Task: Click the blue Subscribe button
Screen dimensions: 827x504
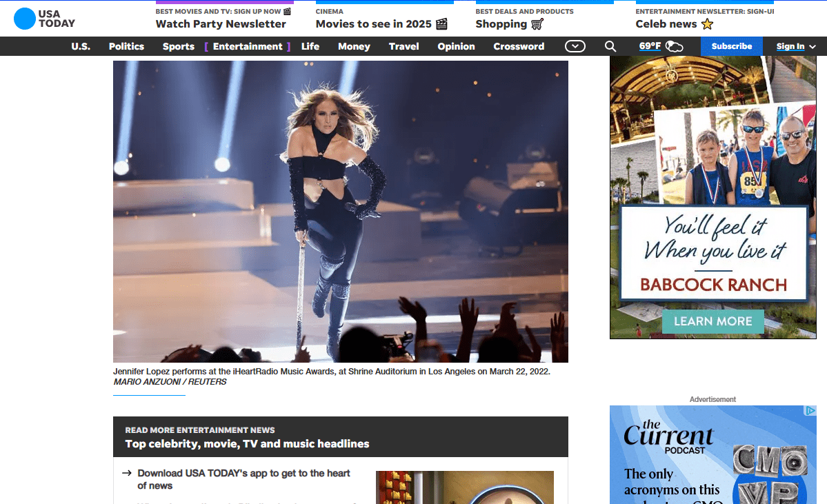Action: point(732,46)
